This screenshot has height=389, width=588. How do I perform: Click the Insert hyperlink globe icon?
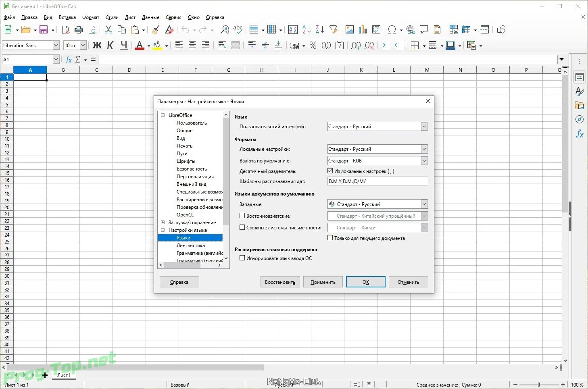point(411,29)
